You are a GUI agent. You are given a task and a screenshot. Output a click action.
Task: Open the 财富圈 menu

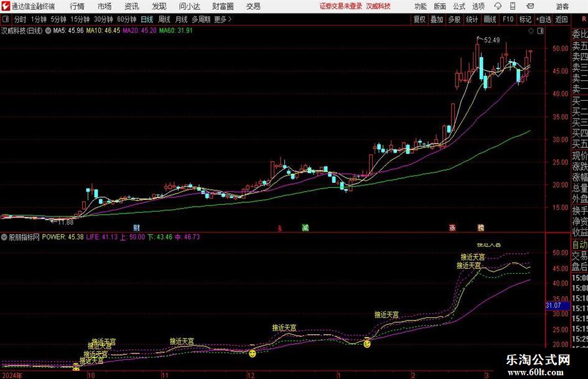[223, 6]
